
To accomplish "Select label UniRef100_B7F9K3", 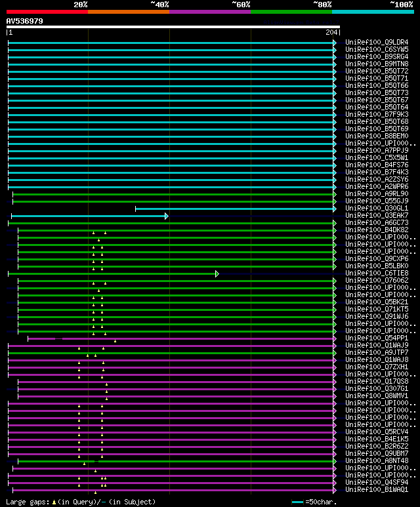I will point(377,115).
